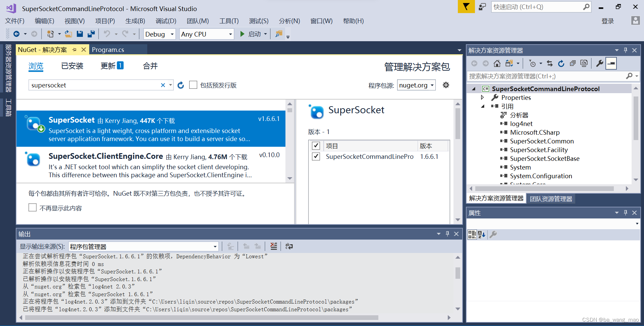
Task: Click the Undo toolbar icon
Action: pyautogui.click(x=107, y=34)
